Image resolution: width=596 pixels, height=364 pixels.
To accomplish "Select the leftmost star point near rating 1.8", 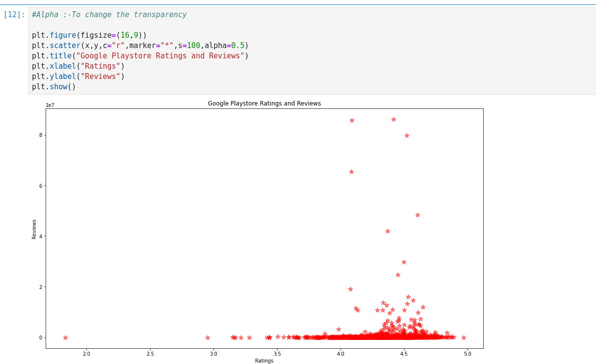I will pyautogui.click(x=65, y=338).
